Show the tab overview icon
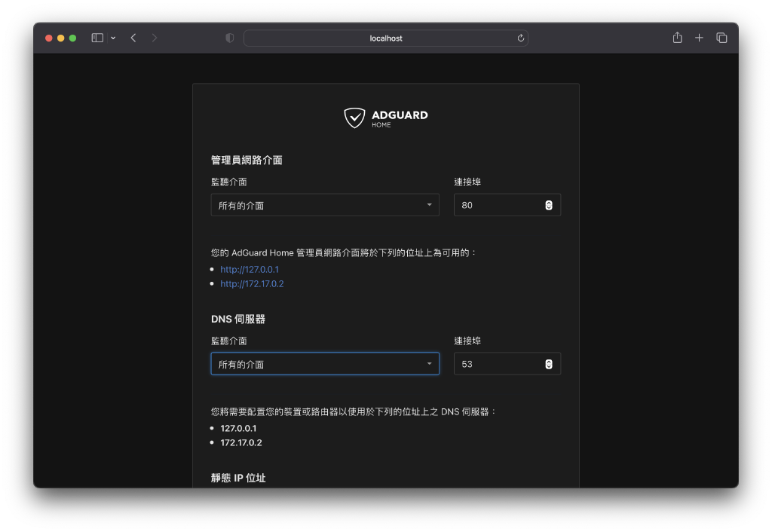Screen dimensions: 772x532 (721, 38)
